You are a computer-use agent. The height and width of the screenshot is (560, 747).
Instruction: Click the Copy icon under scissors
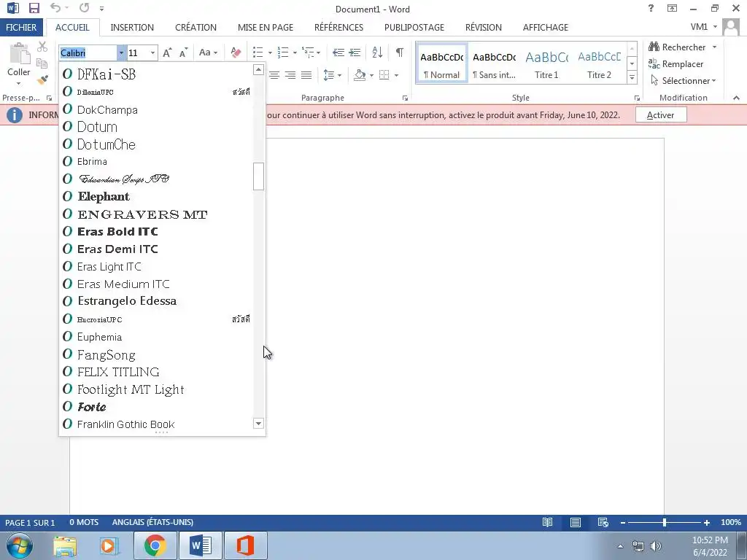pyautogui.click(x=42, y=63)
